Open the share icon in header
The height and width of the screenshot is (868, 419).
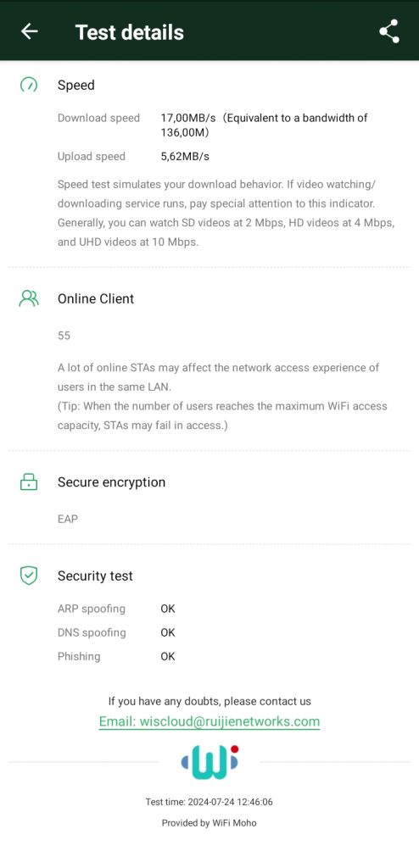pyautogui.click(x=389, y=31)
